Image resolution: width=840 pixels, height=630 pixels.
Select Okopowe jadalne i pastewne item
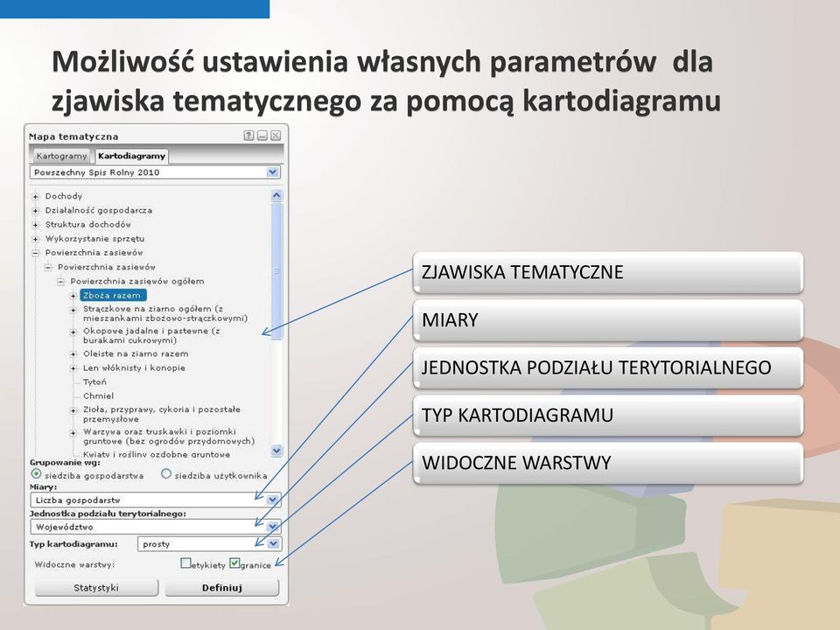pyautogui.click(x=151, y=335)
